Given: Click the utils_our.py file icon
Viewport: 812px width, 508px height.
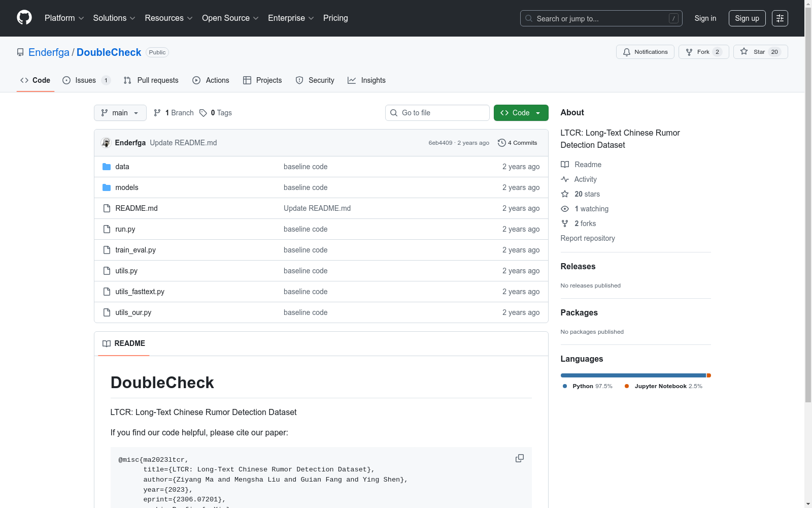Looking at the screenshot, I should tap(107, 312).
